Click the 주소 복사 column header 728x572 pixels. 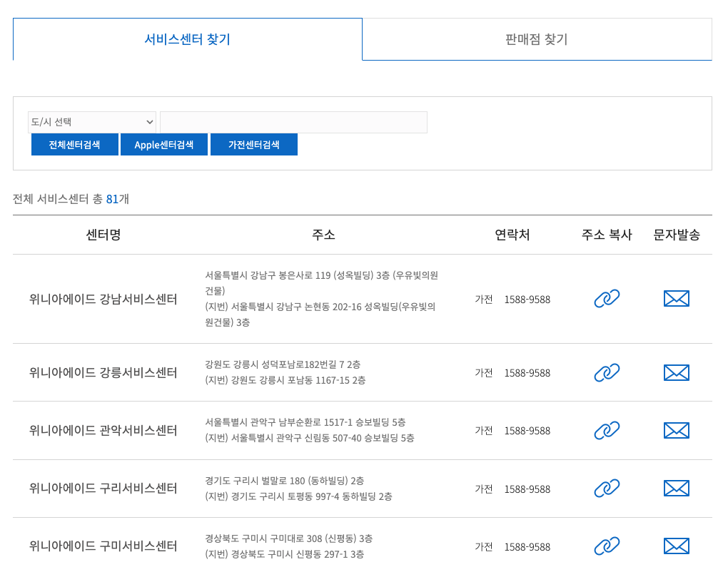coord(607,235)
